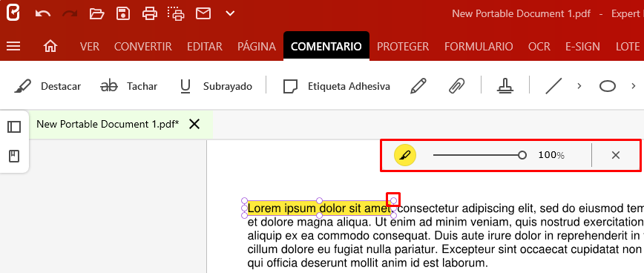Click the yellow highlight color button
This screenshot has height=273, width=644.
click(405, 155)
